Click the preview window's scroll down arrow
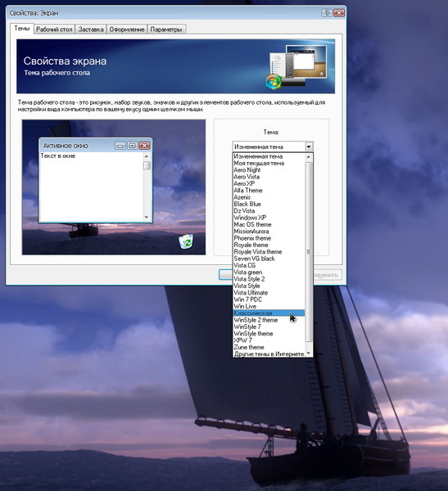Screen dimensions: 448x491 pyautogui.click(x=147, y=217)
